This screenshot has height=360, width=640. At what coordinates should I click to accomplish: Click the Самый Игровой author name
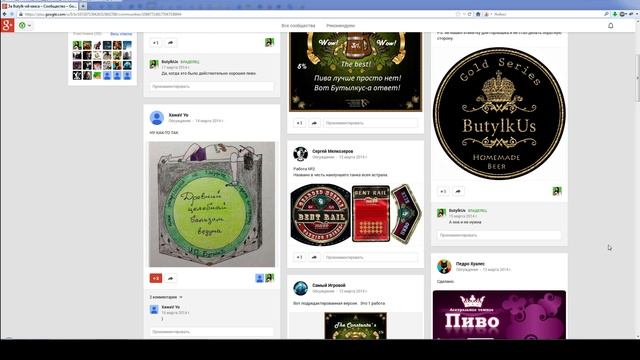(x=329, y=285)
